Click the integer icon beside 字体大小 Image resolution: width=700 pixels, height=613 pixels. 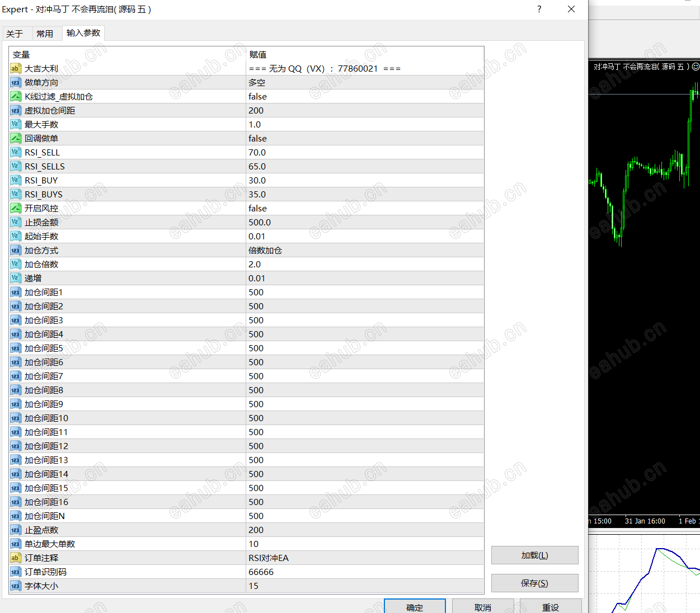(16, 586)
